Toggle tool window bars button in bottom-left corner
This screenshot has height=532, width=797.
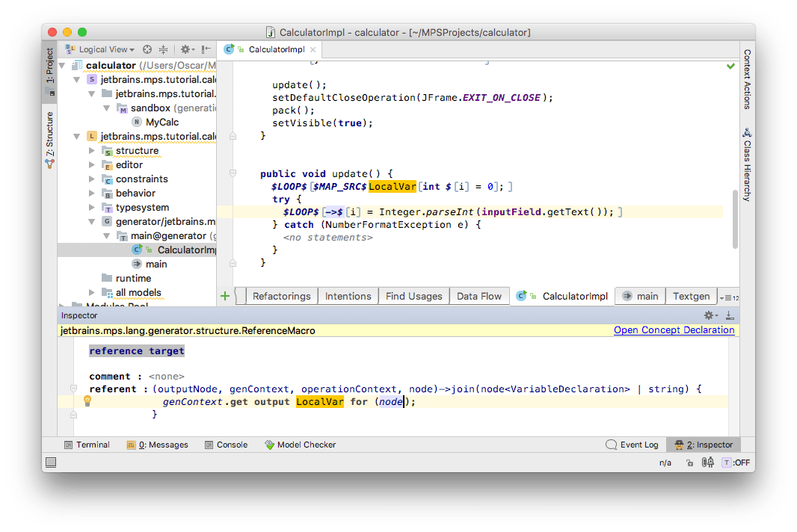pos(52,463)
